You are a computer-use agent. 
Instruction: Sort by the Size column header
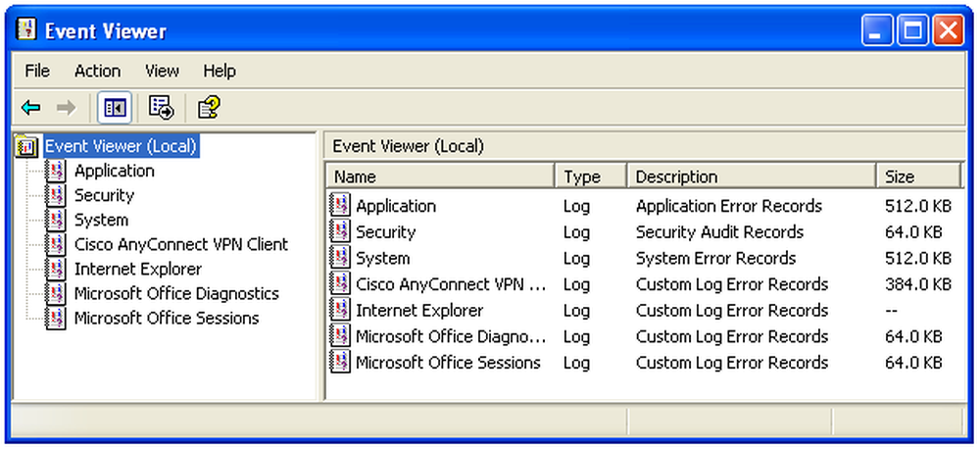click(917, 176)
